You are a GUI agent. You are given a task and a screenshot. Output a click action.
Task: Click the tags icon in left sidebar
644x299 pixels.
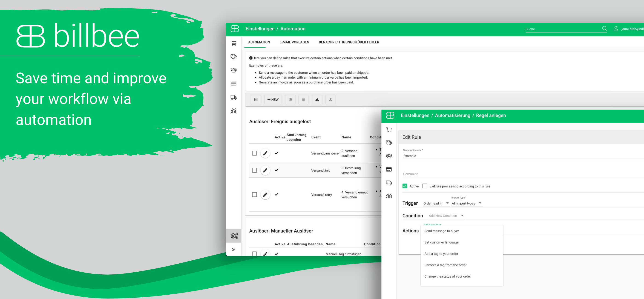pos(233,57)
